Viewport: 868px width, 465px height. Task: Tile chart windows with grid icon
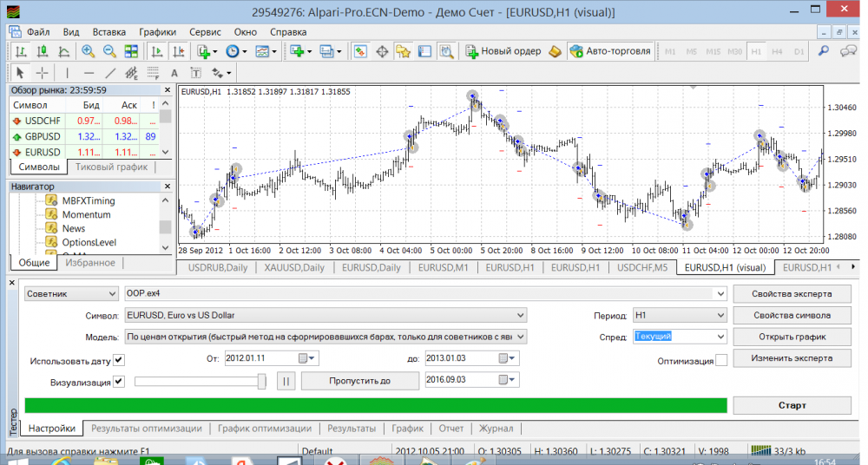131,51
